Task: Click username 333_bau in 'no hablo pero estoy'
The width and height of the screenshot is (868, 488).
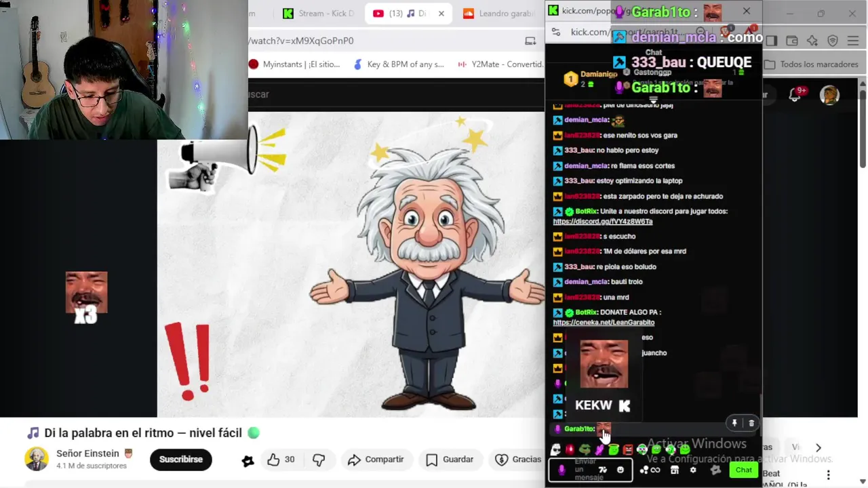Action: 580,150
